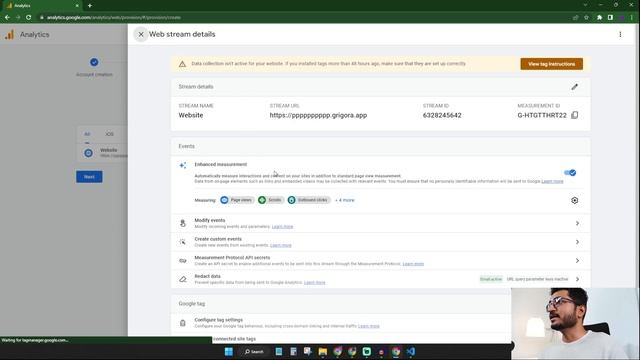Click Learn more link under Create custom events
Image resolution: width=640 pixels, height=360 pixels.
click(281, 245)
